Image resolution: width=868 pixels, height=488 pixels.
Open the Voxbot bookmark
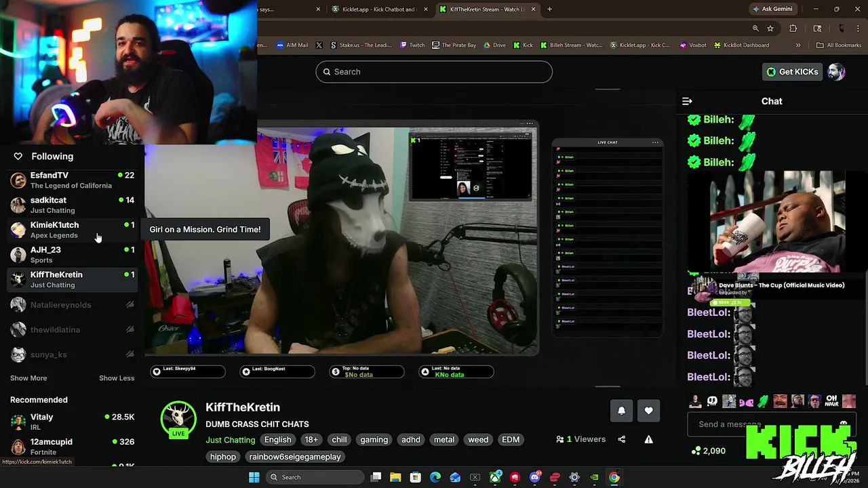tap(693, 45)
